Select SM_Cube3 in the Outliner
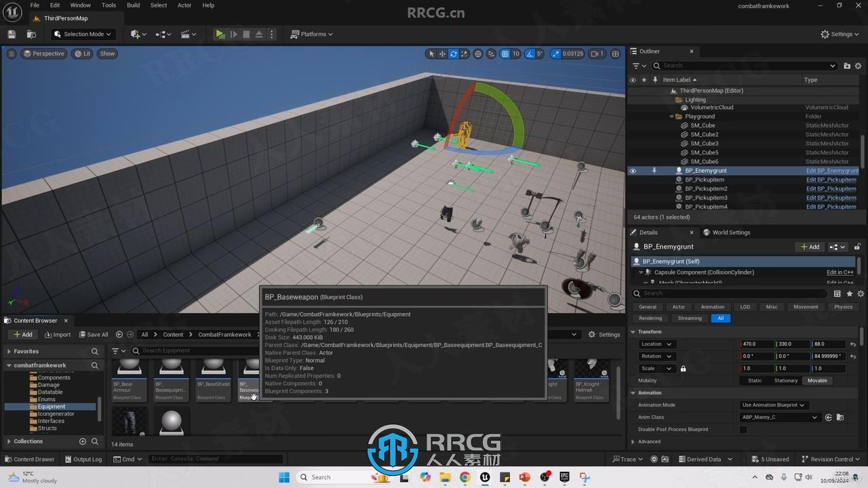This screenshot has height=488, width=868. tap(704, 144)
